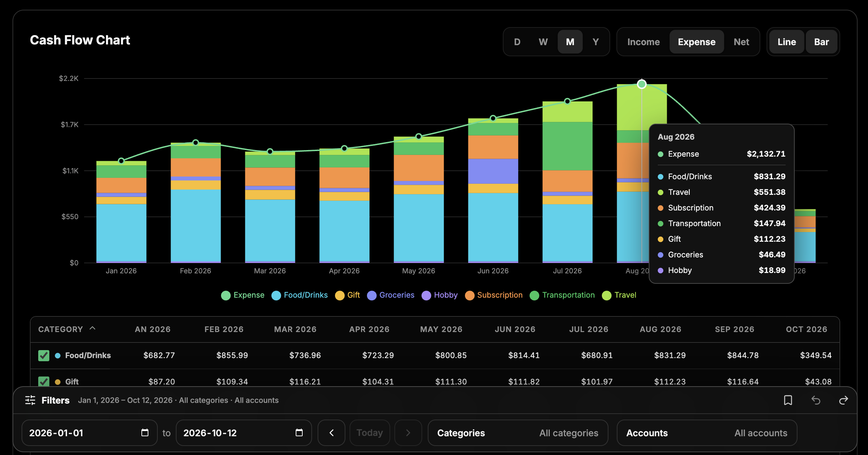Show Net cash flow view
This screenshot has width=868, height=455.
click(x=742, y=42)
